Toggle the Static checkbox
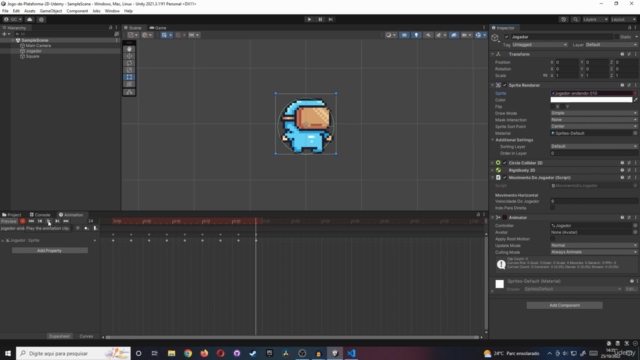The image size is (640, 360). tap(616, 37)
